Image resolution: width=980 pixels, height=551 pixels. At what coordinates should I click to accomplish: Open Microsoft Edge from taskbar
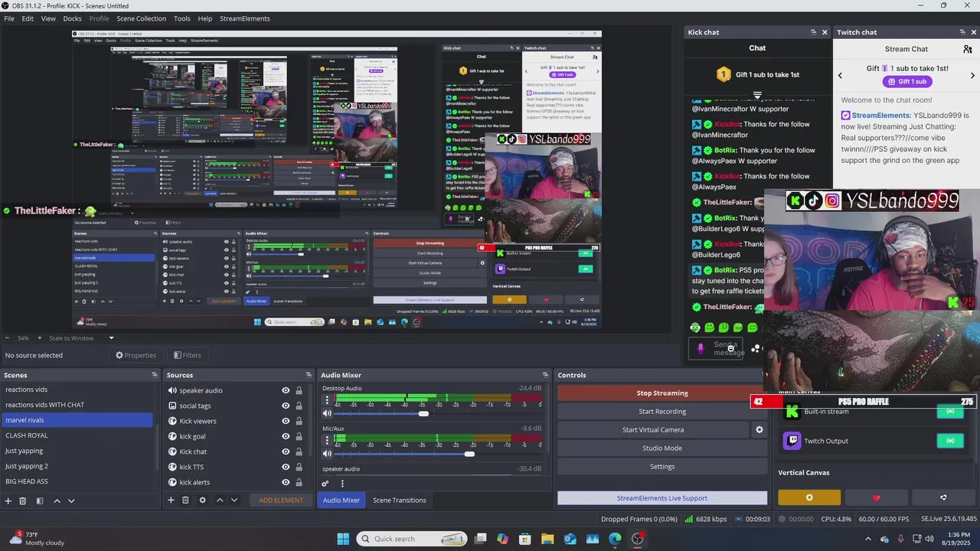point(615,539)
